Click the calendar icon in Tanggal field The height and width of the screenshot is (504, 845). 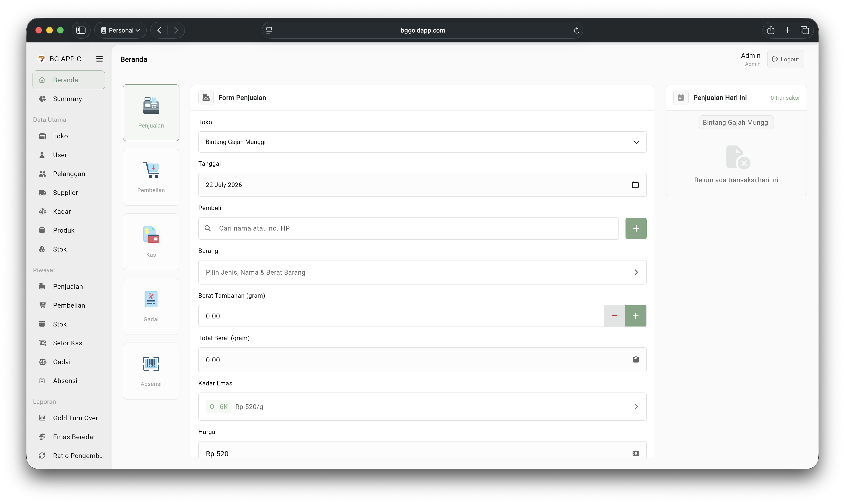point(635,185)
